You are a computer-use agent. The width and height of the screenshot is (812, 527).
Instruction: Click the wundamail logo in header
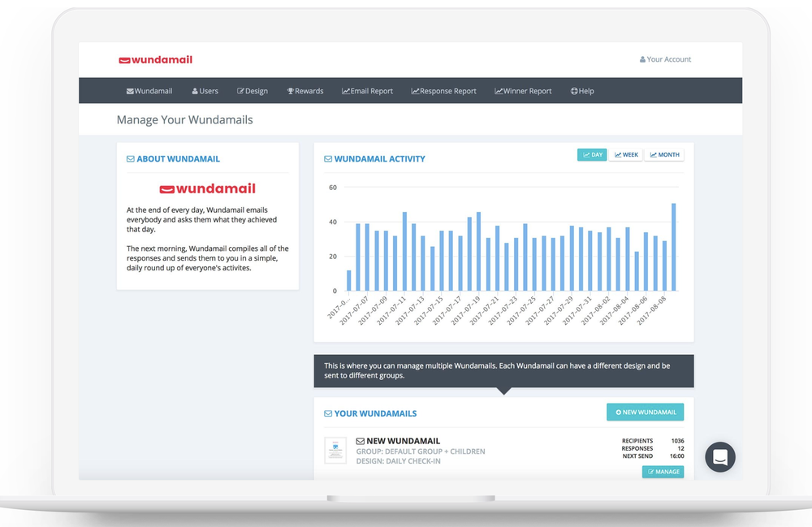point(155,60)
